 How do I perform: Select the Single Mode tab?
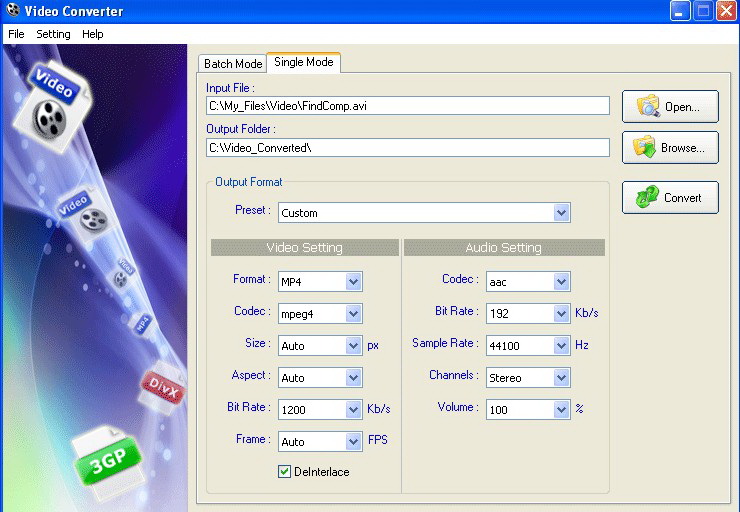(303, 62)
